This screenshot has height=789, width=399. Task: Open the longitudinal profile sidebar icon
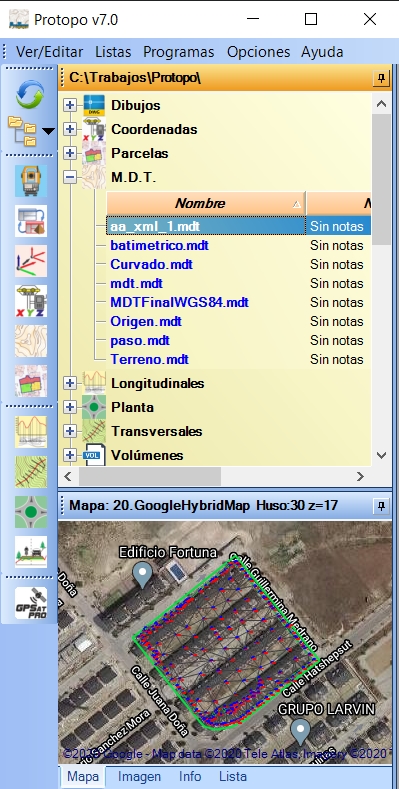(31, 432)
